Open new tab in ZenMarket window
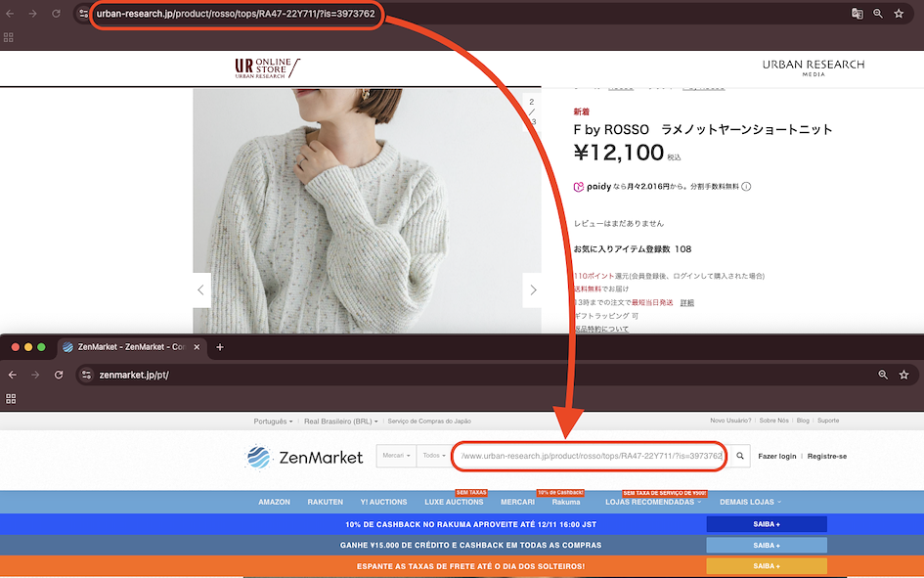This screenshot has width=924, height=578. click(x=220, y=347)
